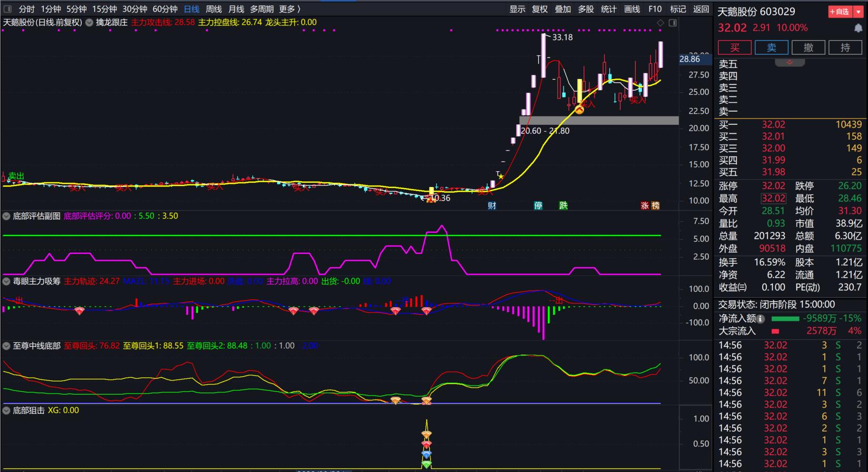
Task: Select the 30分钟 period tab
Action: coord(135,9)
